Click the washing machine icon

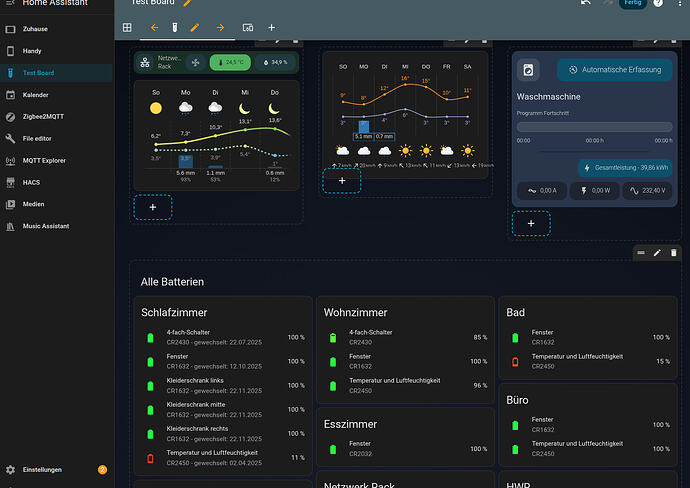coord(528,70)
